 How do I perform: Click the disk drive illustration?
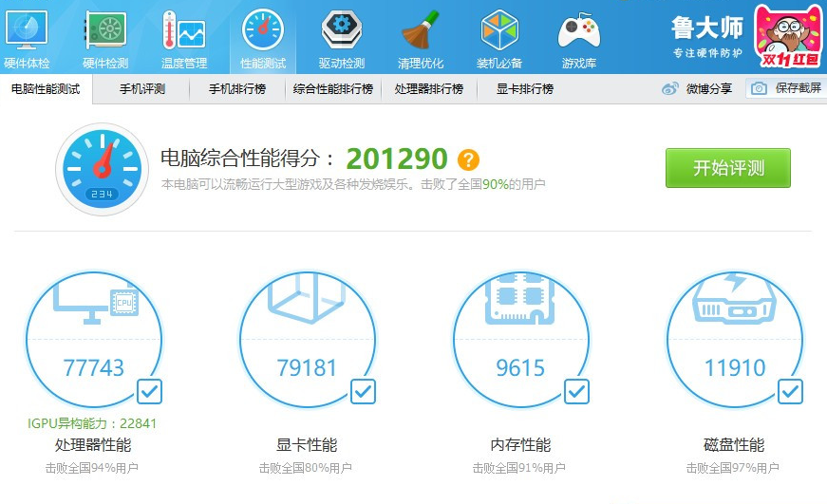(734, 298)
